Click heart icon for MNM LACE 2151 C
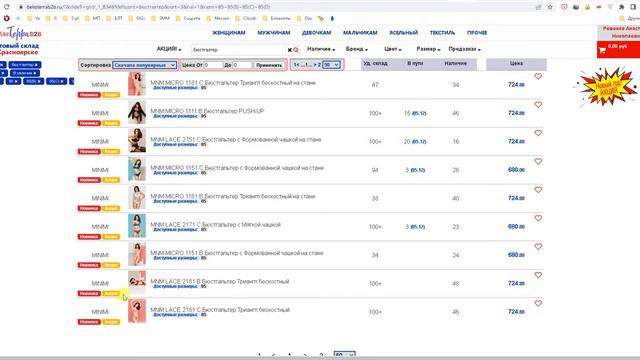 point(538,133)
